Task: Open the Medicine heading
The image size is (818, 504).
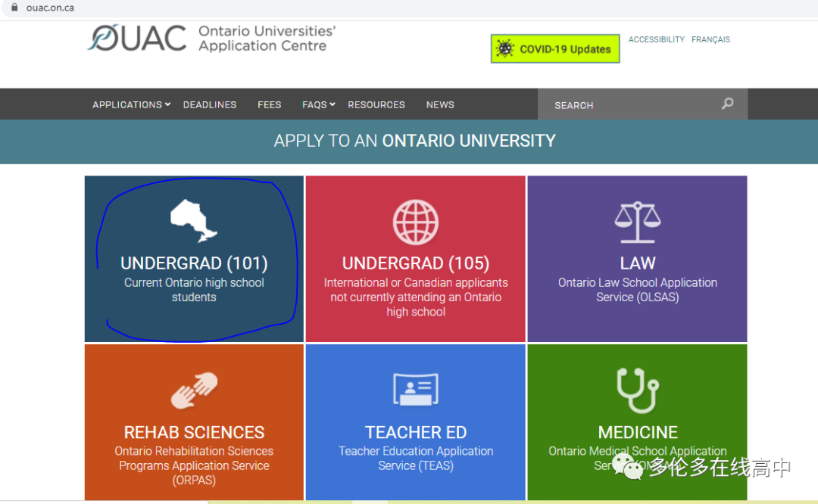Action: click(638, 432)
